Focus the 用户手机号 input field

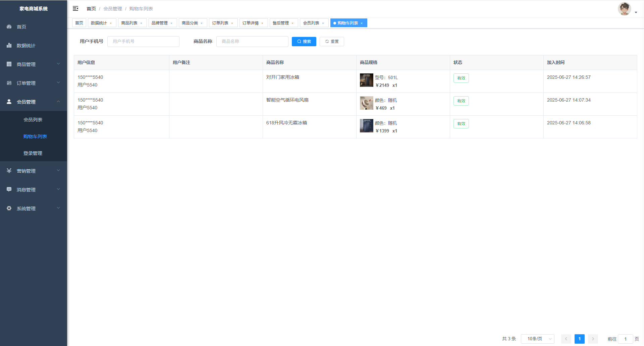[143, 42]
